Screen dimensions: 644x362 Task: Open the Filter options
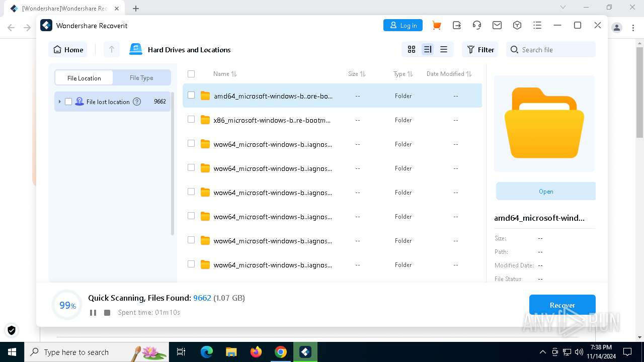[480, 49]
